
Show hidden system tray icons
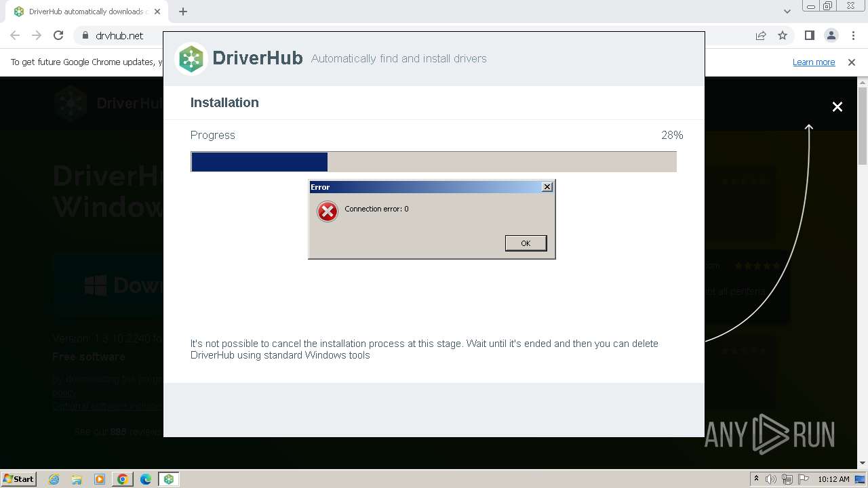[x=756, y=479]
